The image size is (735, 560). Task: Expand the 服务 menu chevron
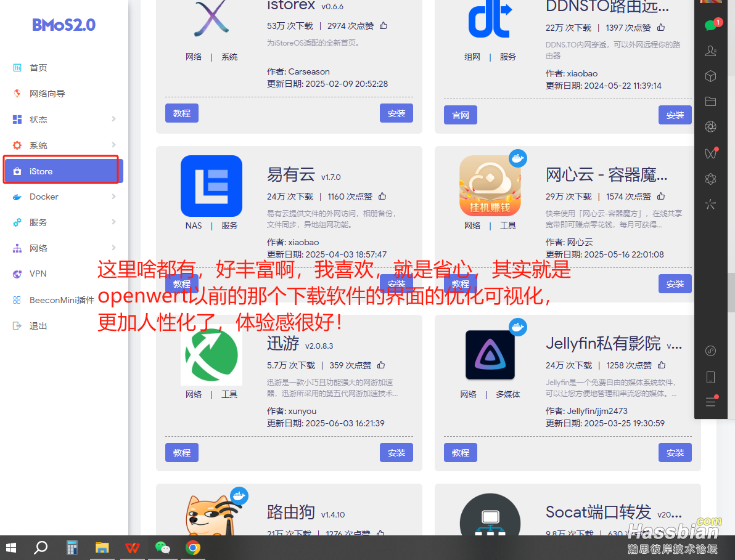click(x=113, y=222)
